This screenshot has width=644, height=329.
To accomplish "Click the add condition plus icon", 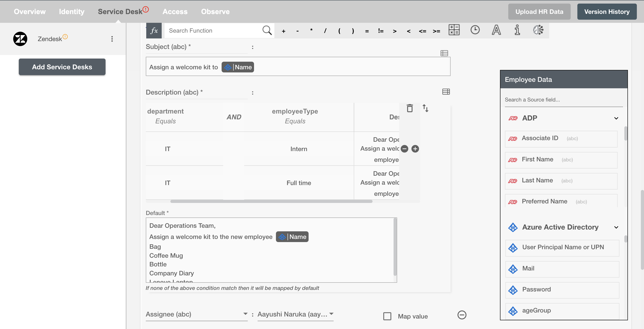I will pos(415,149).
